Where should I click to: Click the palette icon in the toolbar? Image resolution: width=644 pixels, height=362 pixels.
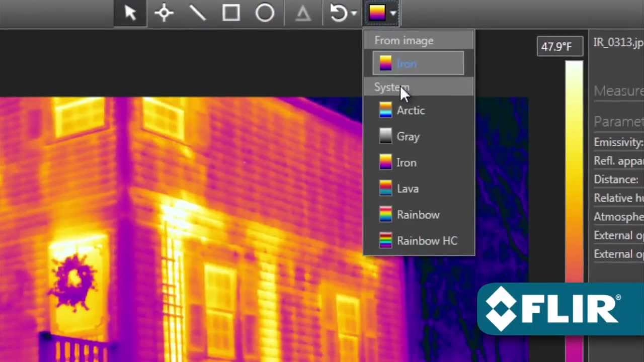(x=377, y=13)
